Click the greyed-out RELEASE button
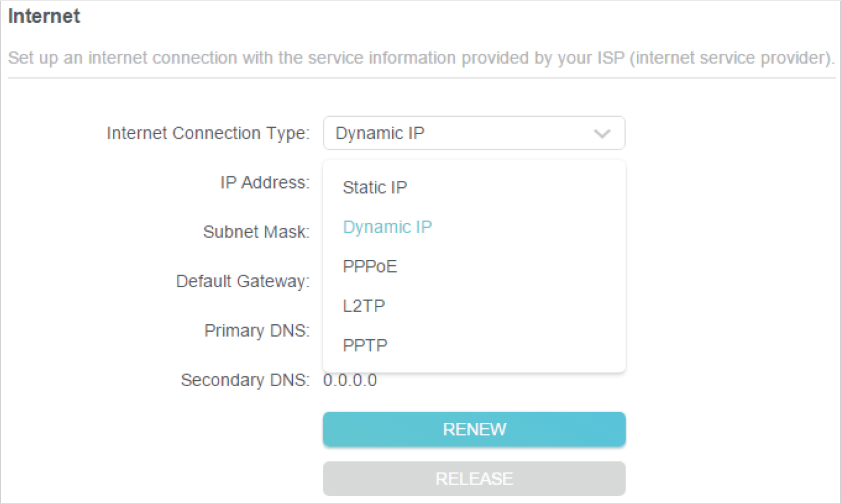Screen dimensions: 841x504 click(474, 479)
